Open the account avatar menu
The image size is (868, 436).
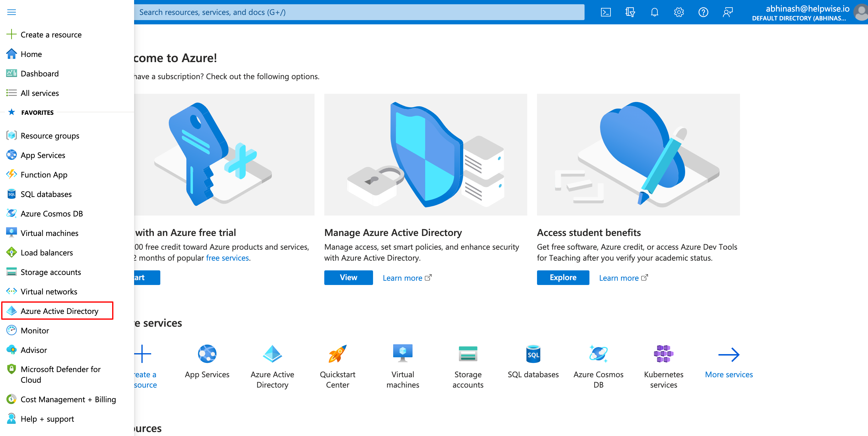pyautogui.click(x=861, y=13)
